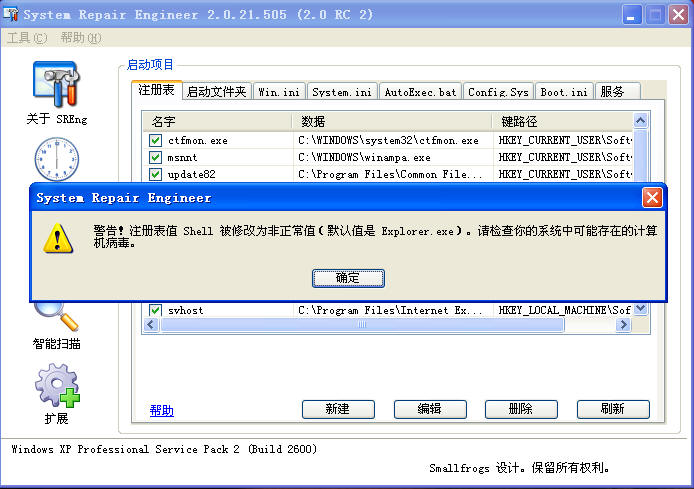The width and height of the screenshot is (694, 489).
Task: Click the 删除 button
Action: [521, 409]
